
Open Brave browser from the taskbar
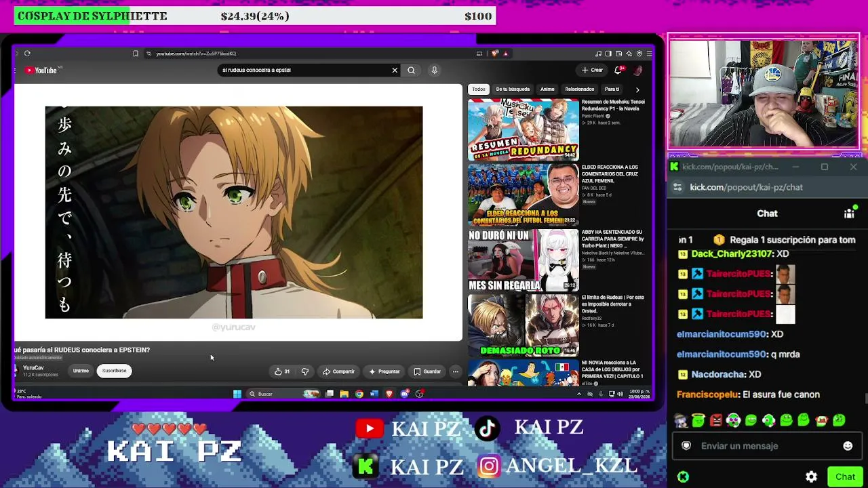(389, 394)
